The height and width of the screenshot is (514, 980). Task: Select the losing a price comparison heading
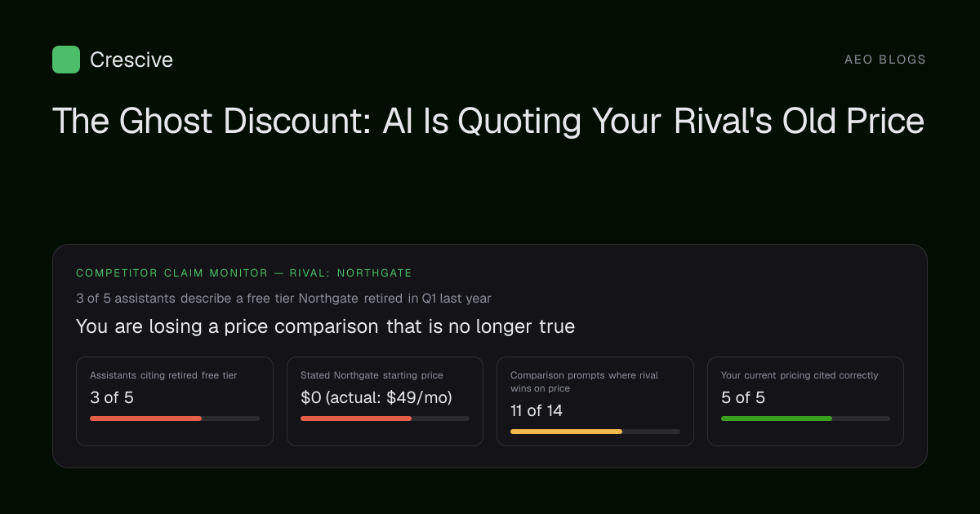[325, 326]
